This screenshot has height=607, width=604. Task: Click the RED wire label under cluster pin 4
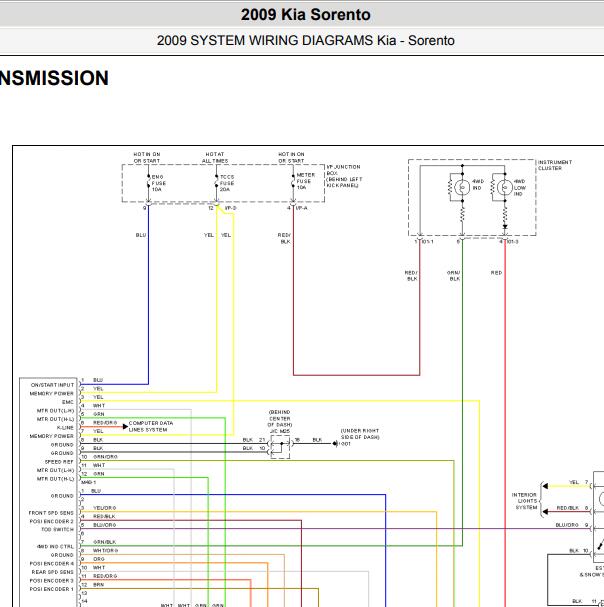[x=496, y=273]
